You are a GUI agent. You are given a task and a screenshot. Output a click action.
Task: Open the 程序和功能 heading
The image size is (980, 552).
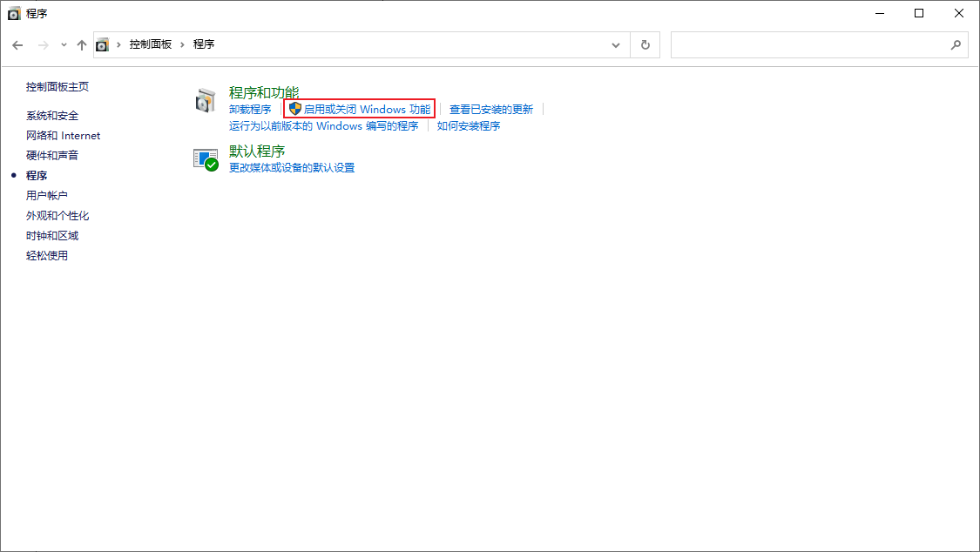264,92
